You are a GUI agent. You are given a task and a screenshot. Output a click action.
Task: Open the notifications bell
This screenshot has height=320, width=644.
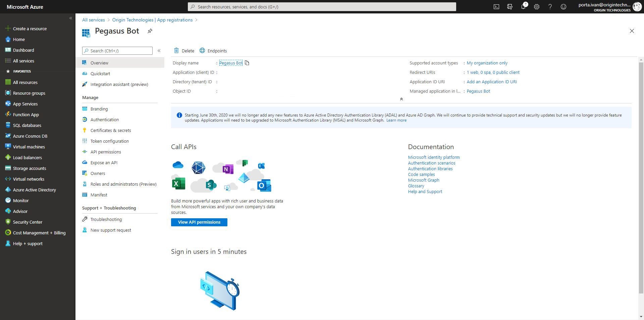(x=523, y=7)
